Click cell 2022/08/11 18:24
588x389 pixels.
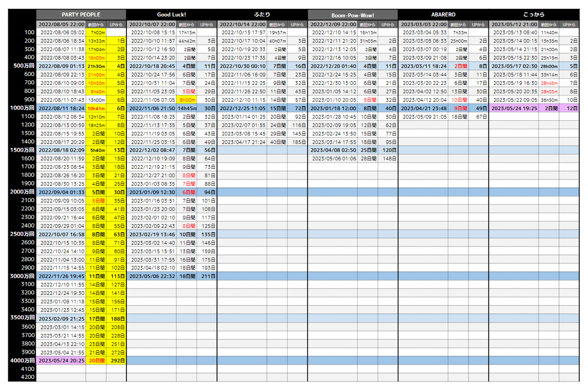(x=61, y=107)
